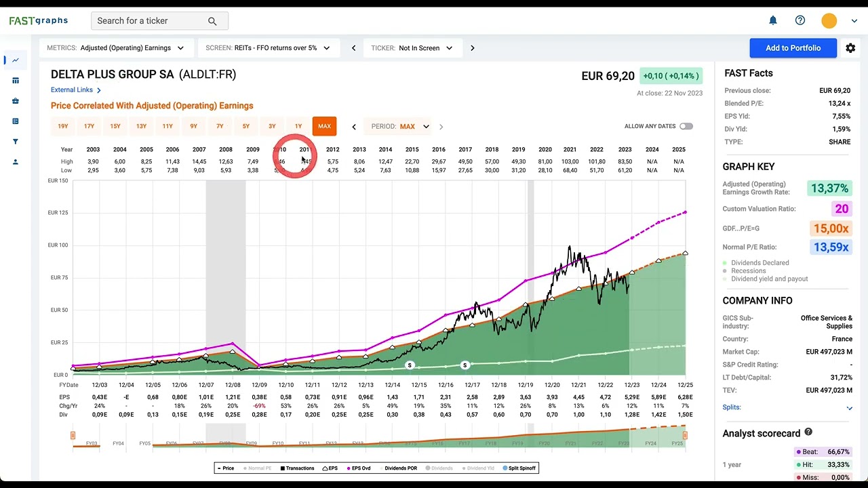Select the 1Y time range
This screenshot has height=488, width=868.
[x=298, y=126]
